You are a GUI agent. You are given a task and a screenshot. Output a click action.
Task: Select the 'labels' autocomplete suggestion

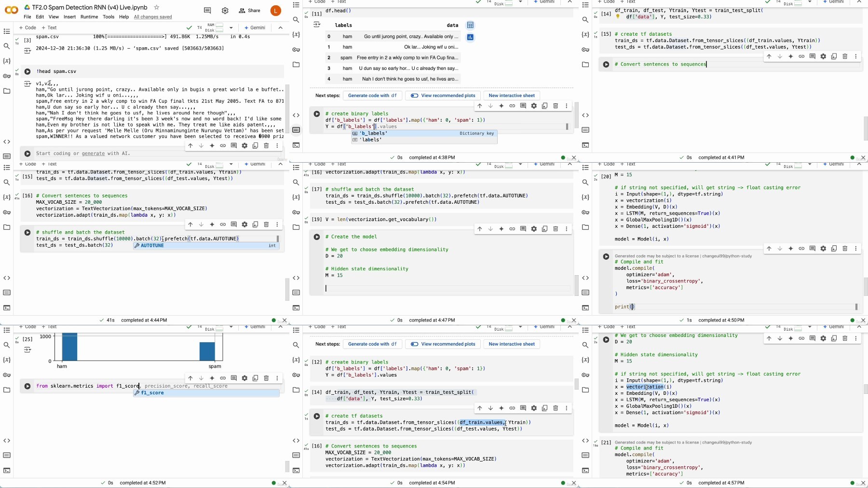point(424,140)
